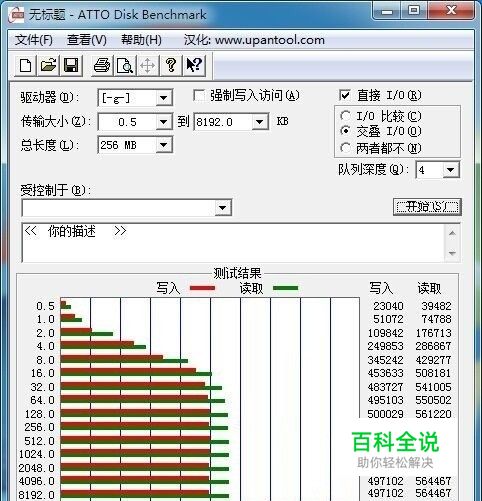Screen dimensions: 482x501
Task: Toggle 直接 I/O checkbox
Action: coord(345,95)
